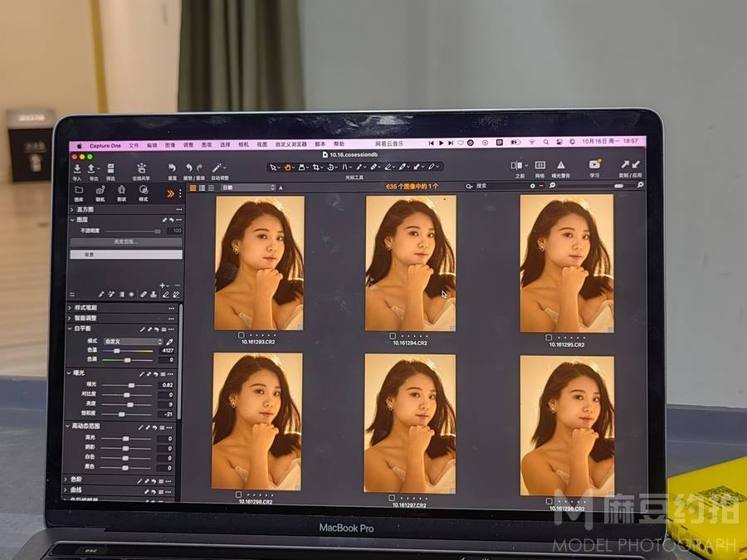The image size is (747, 560).
Task: Click the 饱和度 saturation slider
Action: (x=126, y=414)
